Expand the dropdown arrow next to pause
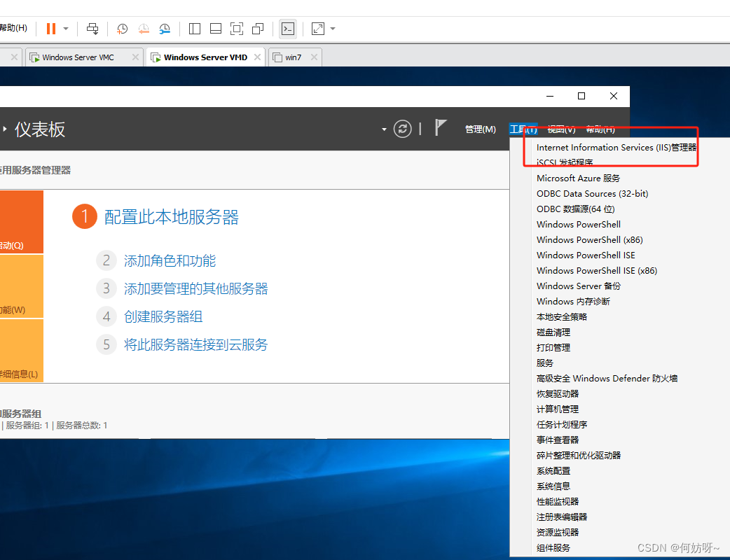730x560 pixels. pos(66,29)
